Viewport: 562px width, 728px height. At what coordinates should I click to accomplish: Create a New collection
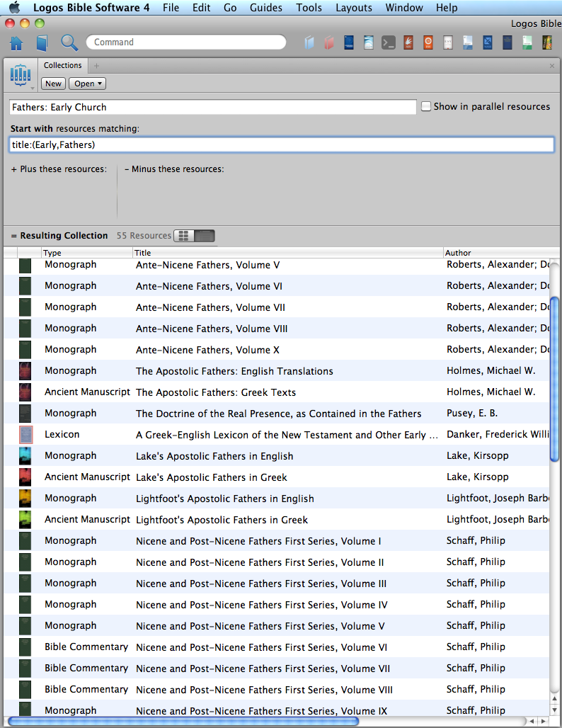pyautogui.click(x=53, y=84)
